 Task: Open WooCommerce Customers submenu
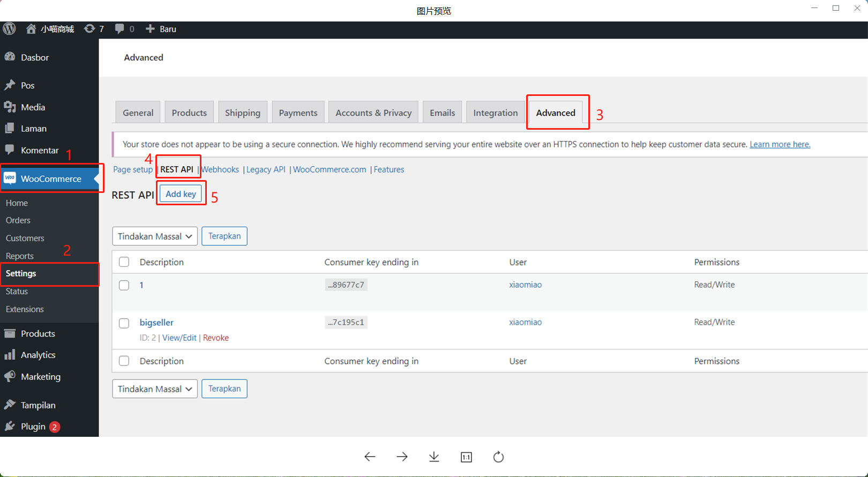(25, 238)
